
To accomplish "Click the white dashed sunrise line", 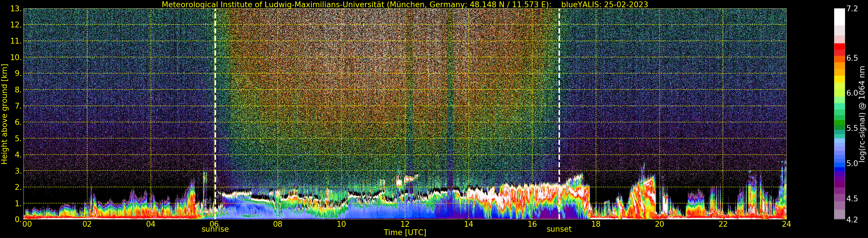I will click(215, 114).
